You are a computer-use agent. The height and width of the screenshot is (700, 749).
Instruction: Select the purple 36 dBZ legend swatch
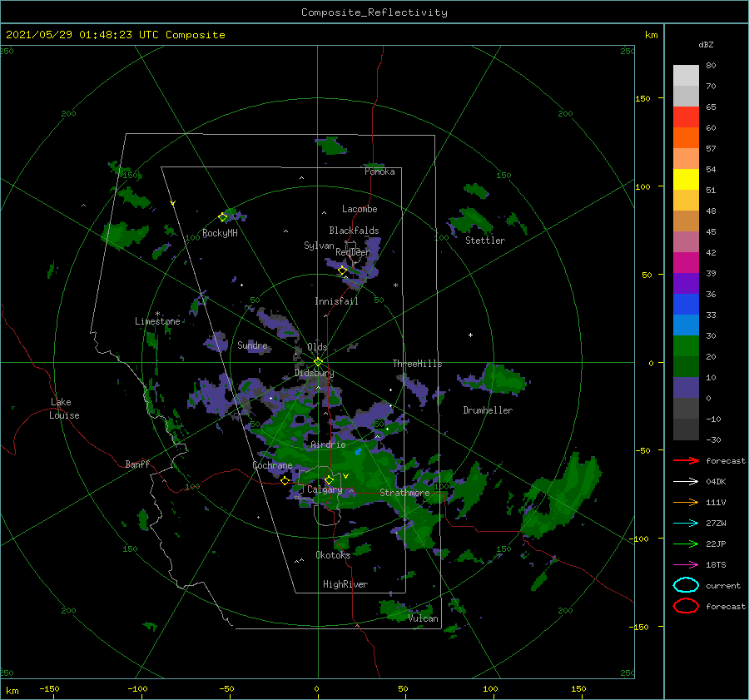[x=686, y=283]
